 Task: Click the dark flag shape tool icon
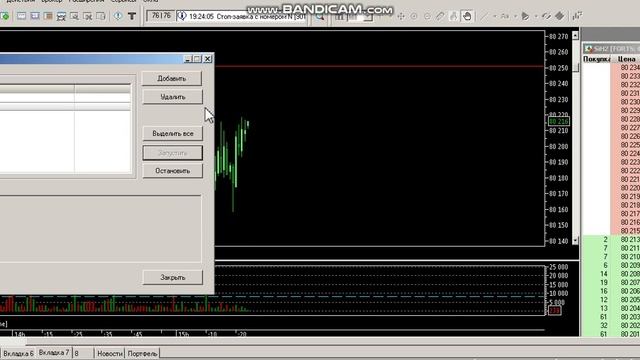tap(525, 16)
